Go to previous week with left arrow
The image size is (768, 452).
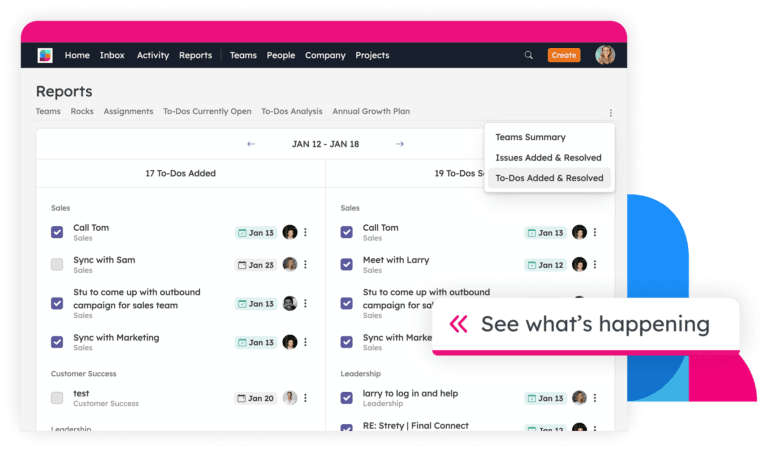click(x=251, y=144)
